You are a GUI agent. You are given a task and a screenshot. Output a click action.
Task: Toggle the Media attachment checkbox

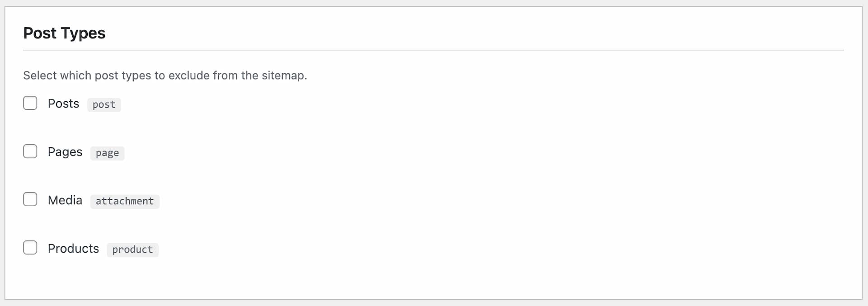coord(30,199)
